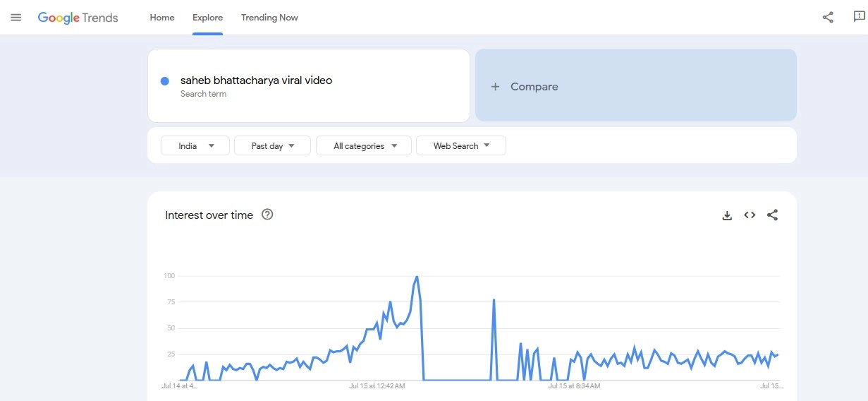The height and width of the screenshot is (401, 868).
Task: Share the interest over time chart
Action: point(772,215)
